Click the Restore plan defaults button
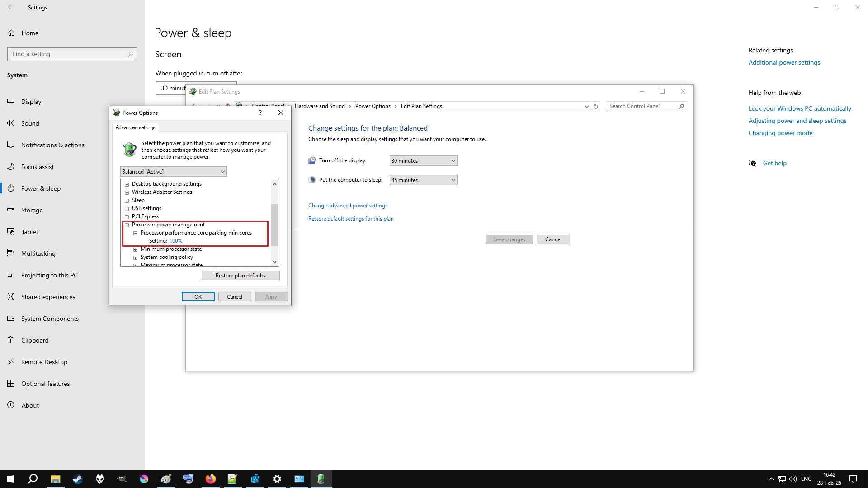 pos(241,276)
